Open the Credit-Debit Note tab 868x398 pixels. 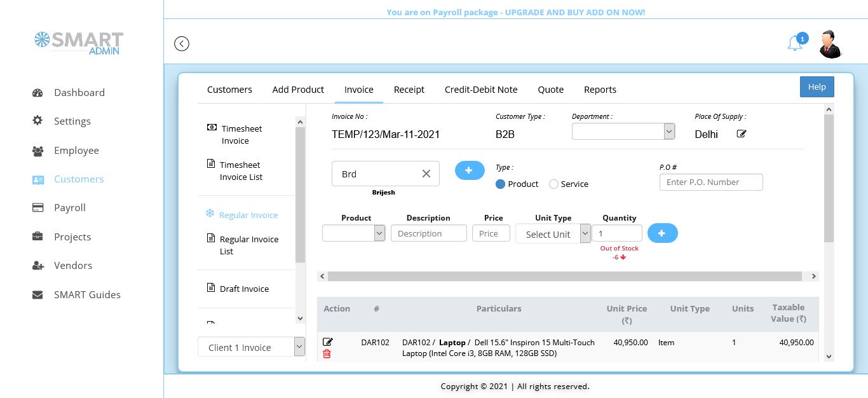pyautogui.click(x=480, y=90)
